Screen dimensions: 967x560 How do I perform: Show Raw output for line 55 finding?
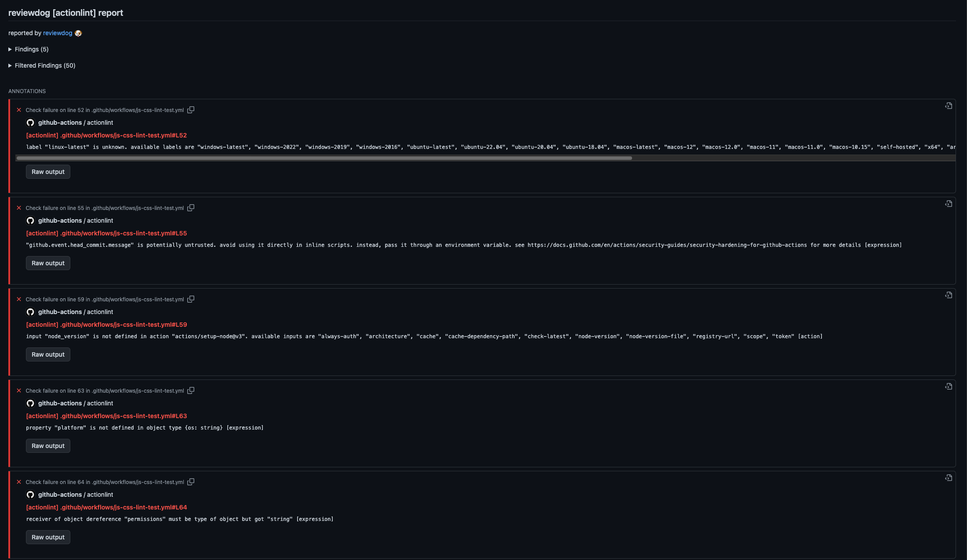(x=48, y=263)
